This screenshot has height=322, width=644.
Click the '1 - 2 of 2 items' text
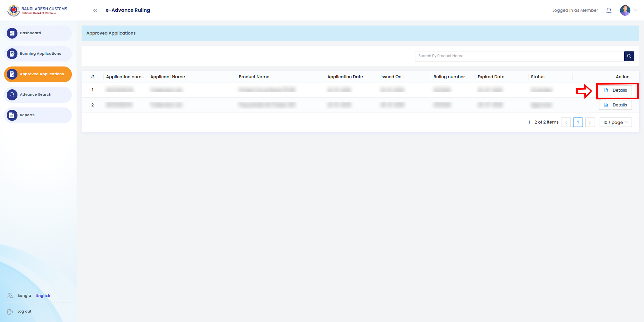pyautogui.click(x=543, y=122)
